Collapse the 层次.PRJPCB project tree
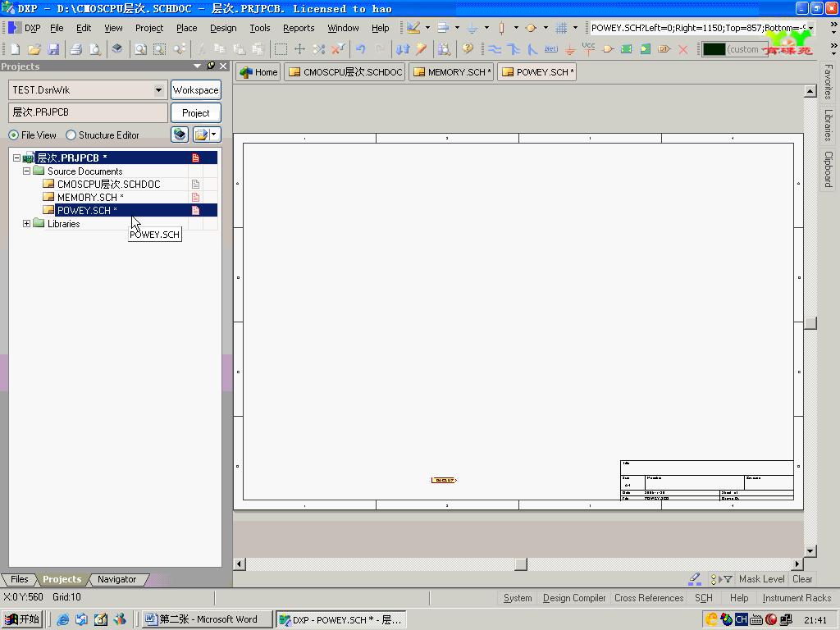Screen dimensions: 840x630 [16, 158]
